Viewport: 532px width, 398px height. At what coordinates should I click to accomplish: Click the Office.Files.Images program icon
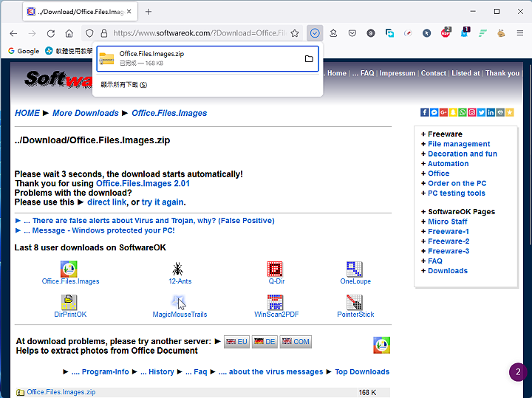pyautogui.click(x=69, y=269)
